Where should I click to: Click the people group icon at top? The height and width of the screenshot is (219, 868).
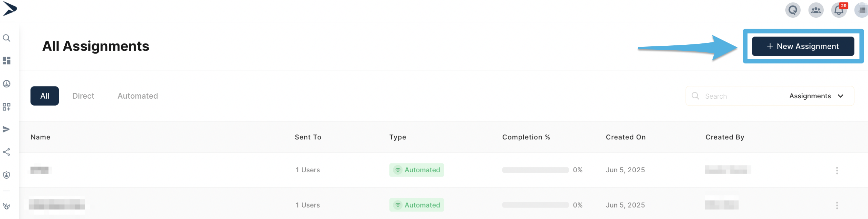[x=815, y=10]
